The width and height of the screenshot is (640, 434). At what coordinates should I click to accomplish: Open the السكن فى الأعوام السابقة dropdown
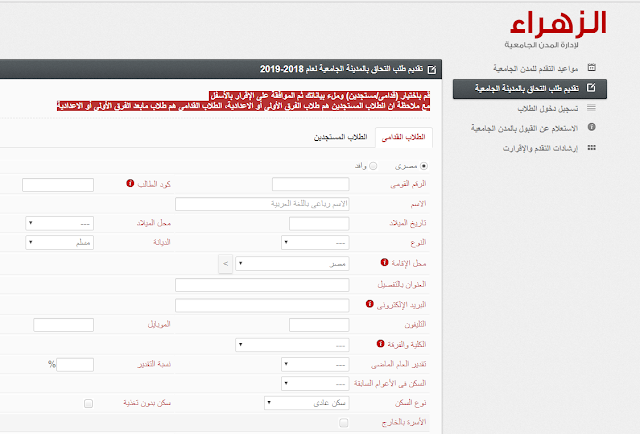point(315,384)
